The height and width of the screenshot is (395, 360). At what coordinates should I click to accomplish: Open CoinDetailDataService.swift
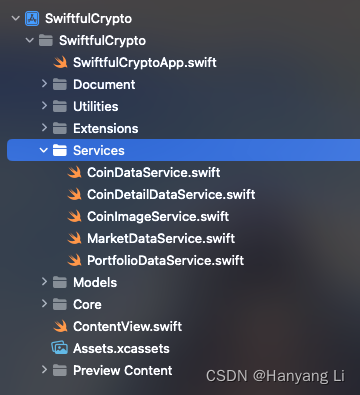(171, 195)
